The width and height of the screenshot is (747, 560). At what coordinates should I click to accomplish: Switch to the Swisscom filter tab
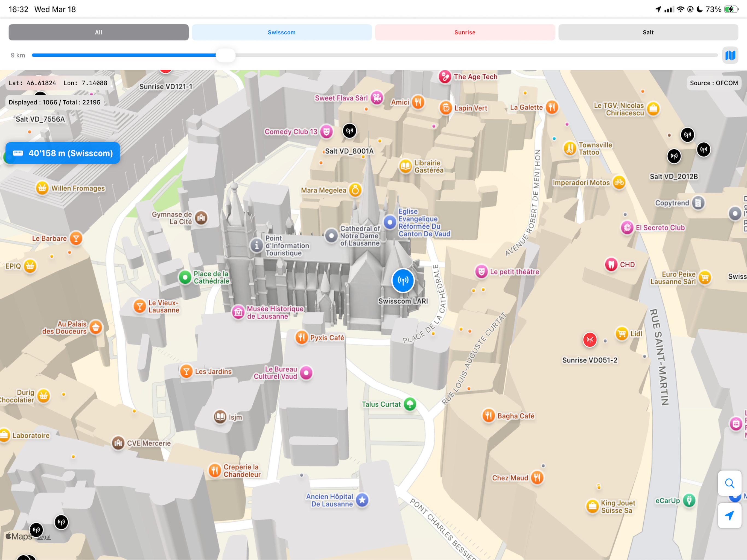click(x=282, y=33)
